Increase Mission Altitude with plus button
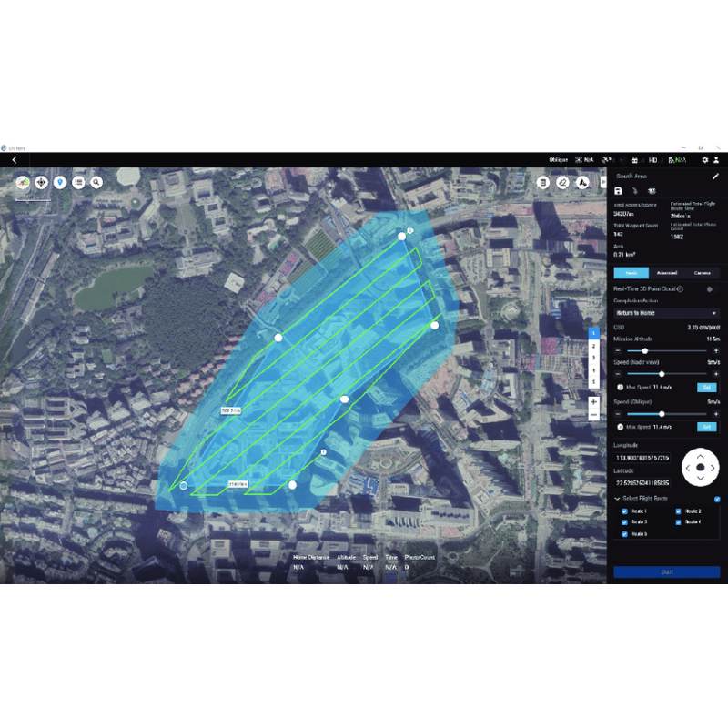 (x=715, y=350)
